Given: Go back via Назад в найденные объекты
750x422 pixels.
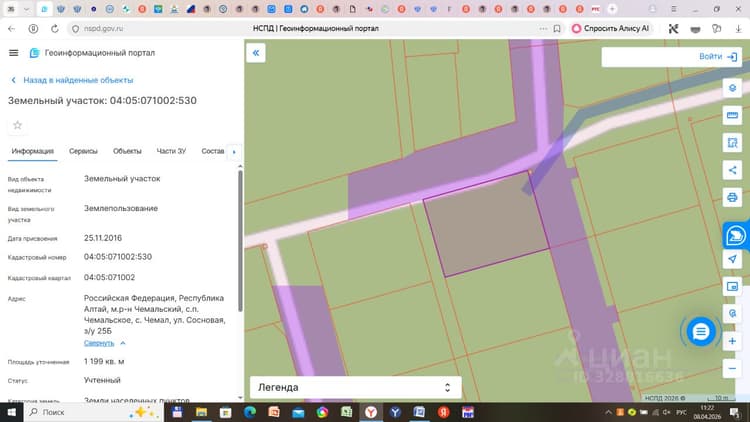Looking at the screenshot, I should [x=72, y=80].
